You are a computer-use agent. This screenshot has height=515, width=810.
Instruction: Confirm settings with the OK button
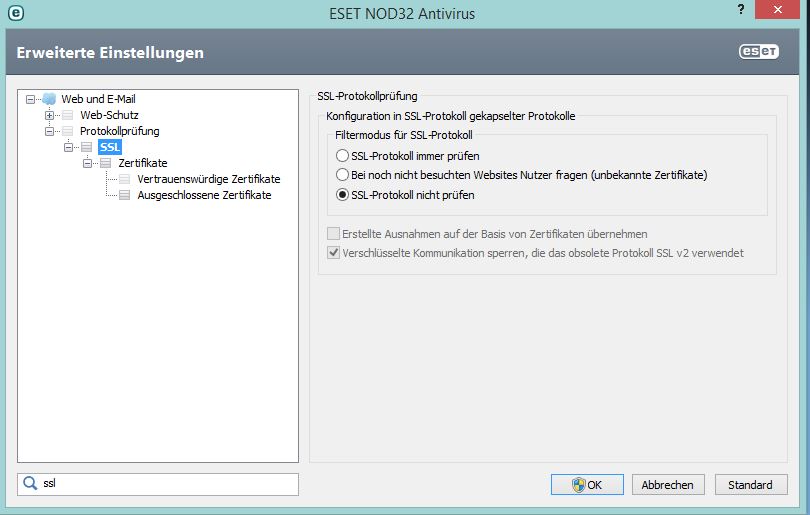click(x=587, y=485)
